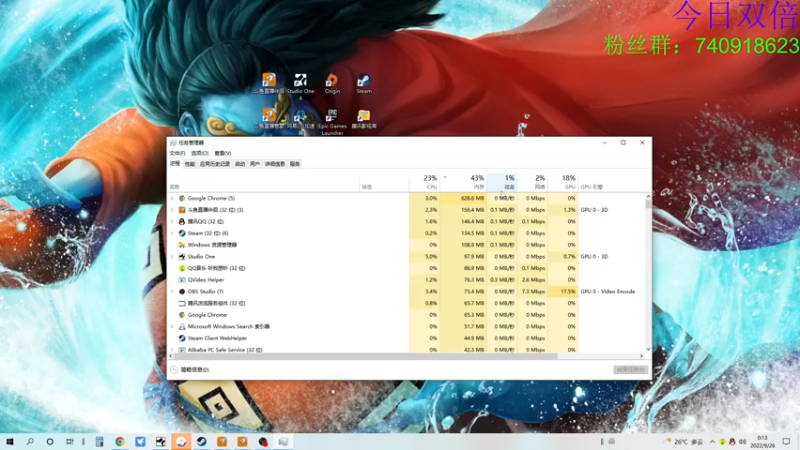Sort by the 18% GPU column header
The width and height of the screenshot is (800, 450).
click(x=563, y=182)
